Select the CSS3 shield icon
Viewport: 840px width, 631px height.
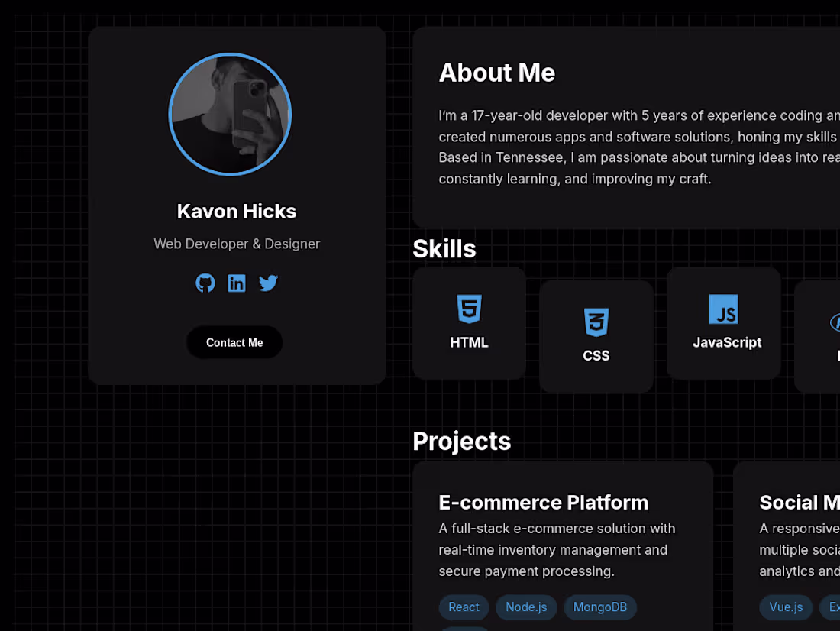[596, 322]
